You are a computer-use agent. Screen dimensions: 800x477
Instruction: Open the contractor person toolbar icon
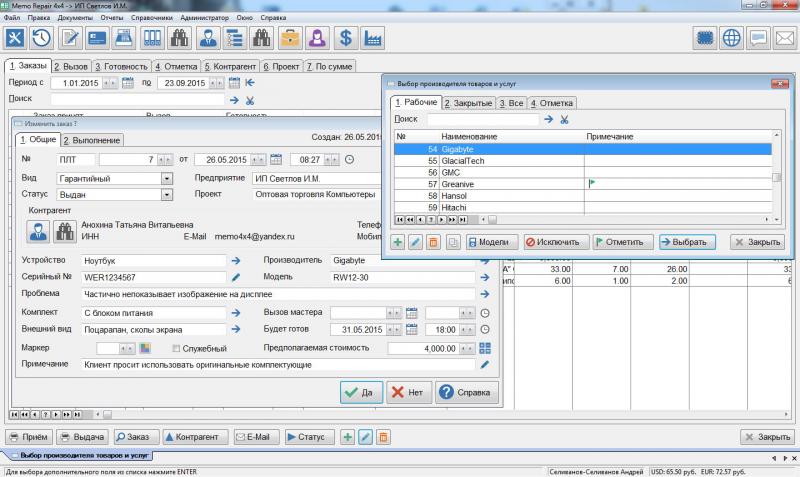208,38
